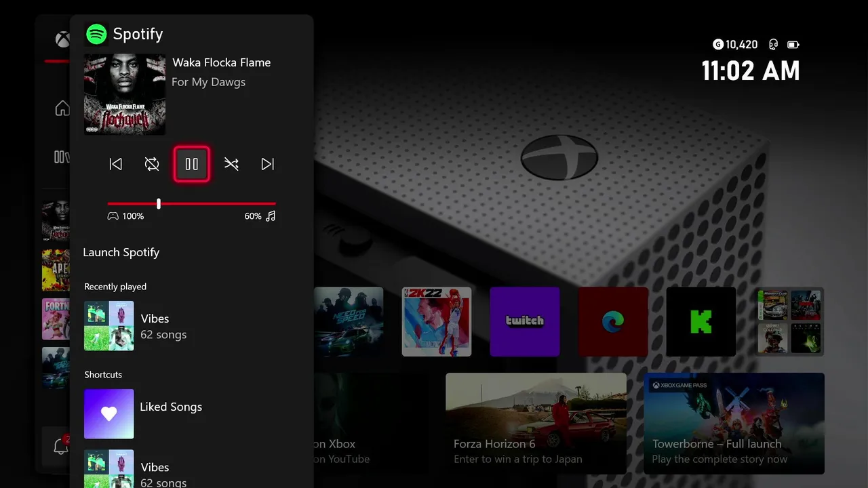
Task: Click the controller battery icon
Action: (x=793, y=45)
